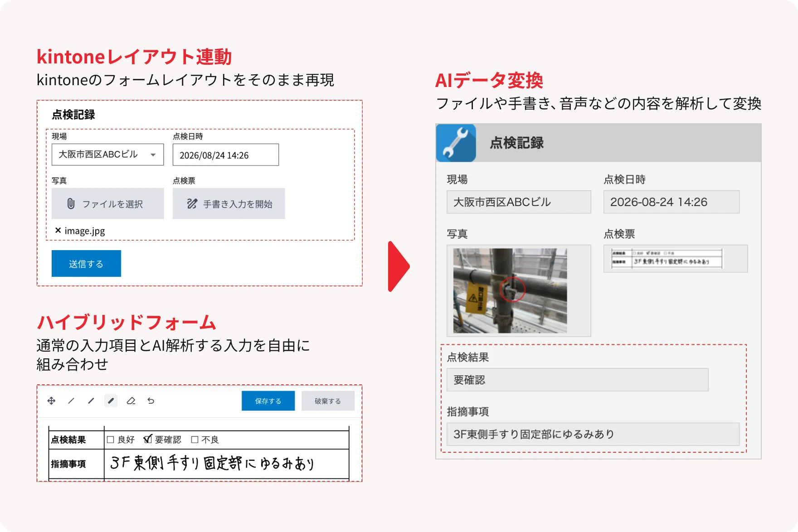The width and height of the screenshot is (798, 532).
Task: Toggle the 要確認 checkbox
Action: click(147, 439)
